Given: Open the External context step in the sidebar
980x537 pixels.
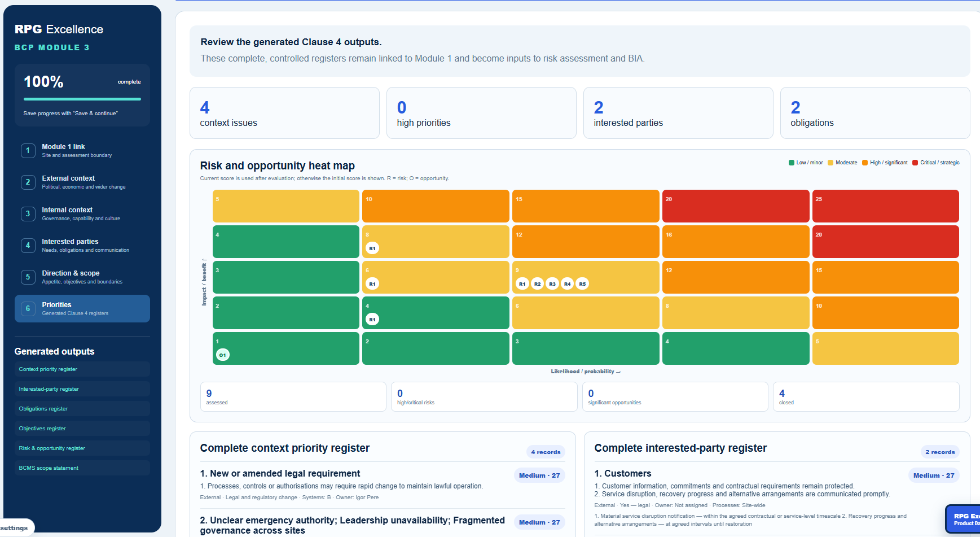Looking at the screenshot, I should 82,182.
